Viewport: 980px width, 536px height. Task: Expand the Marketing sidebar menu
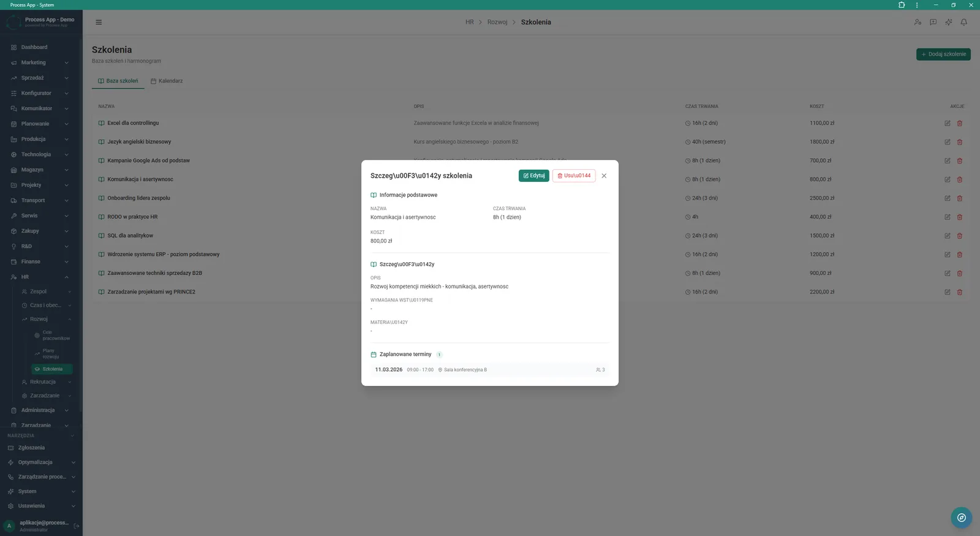click(40, 62)
